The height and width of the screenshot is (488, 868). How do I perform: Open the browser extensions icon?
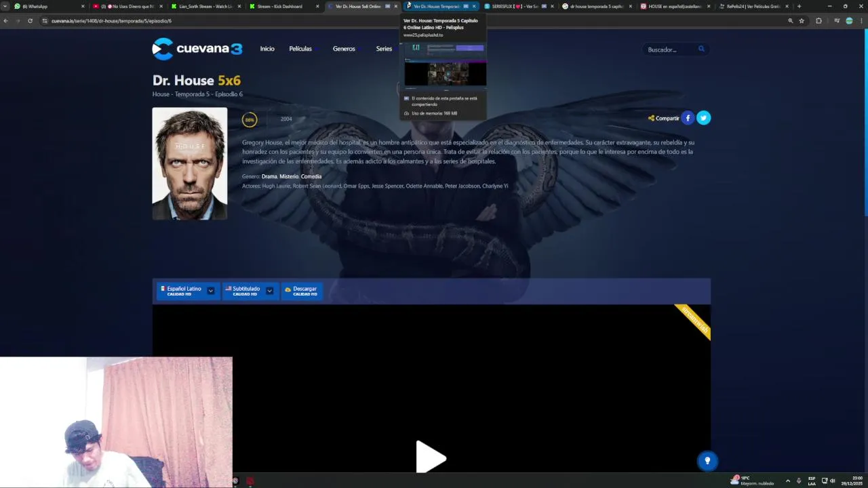tap(818, 21)
